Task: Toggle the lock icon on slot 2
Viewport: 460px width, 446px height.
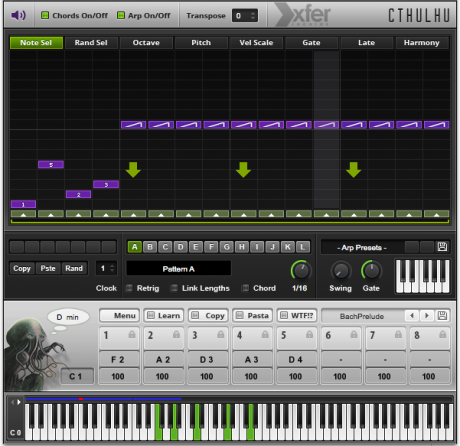Action: click(176, 335)
